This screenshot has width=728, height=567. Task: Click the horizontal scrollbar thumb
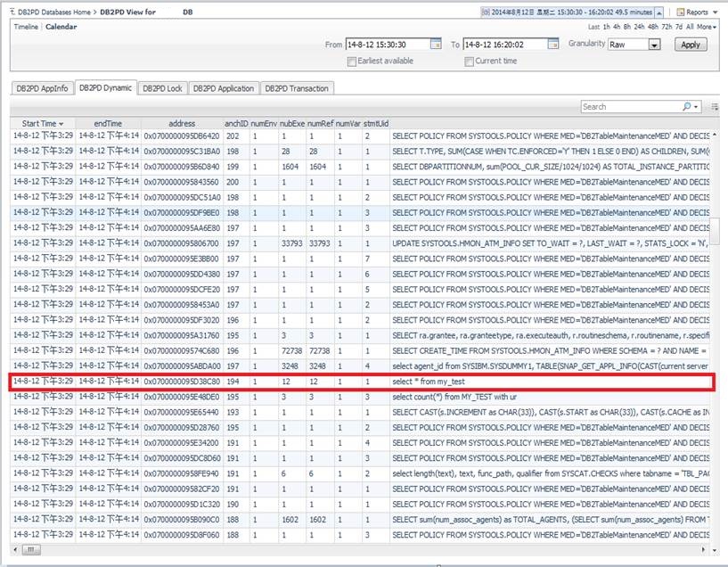(31, 549)
